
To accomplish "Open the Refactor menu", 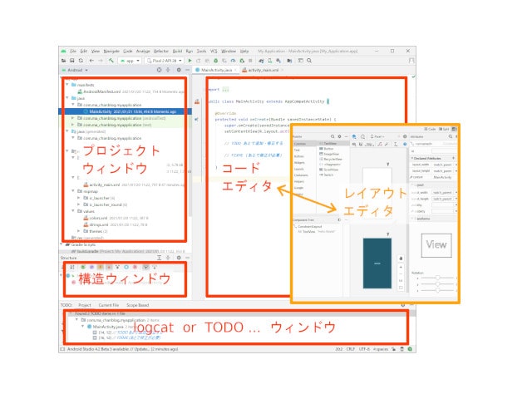I will 160,51.
